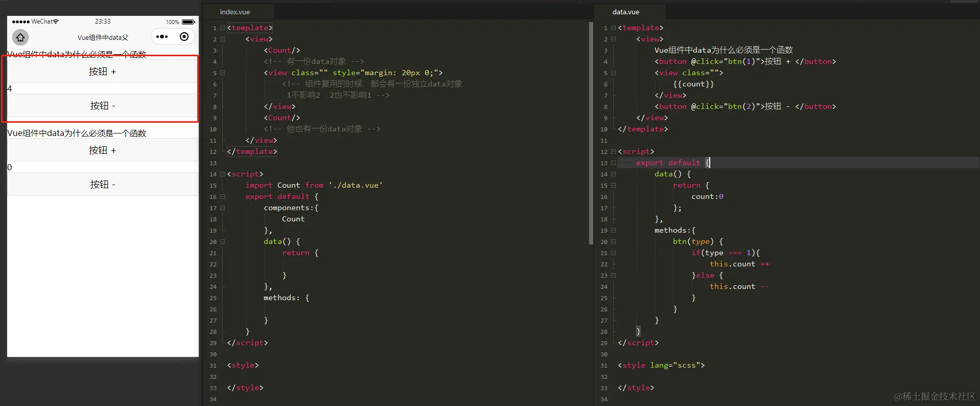This screenshot has height=406, width=980.
Task: Collapse the script block in index.vue
Action: pos(223,174)
